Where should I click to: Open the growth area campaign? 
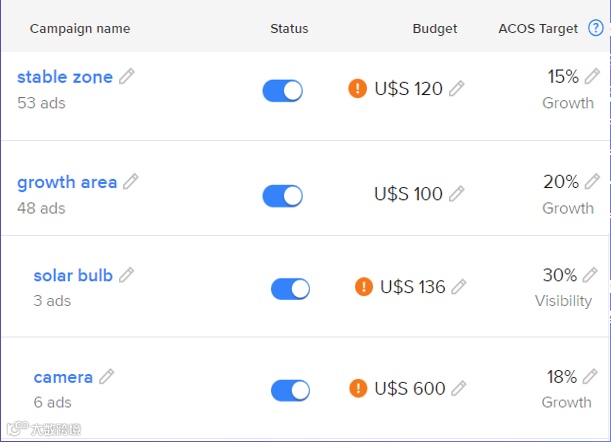pyautogui.click(x=67, y=182)
